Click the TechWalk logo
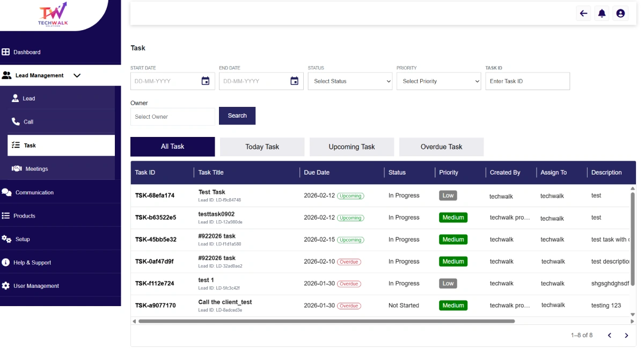 pyautogui.click(x=53, y=15)
